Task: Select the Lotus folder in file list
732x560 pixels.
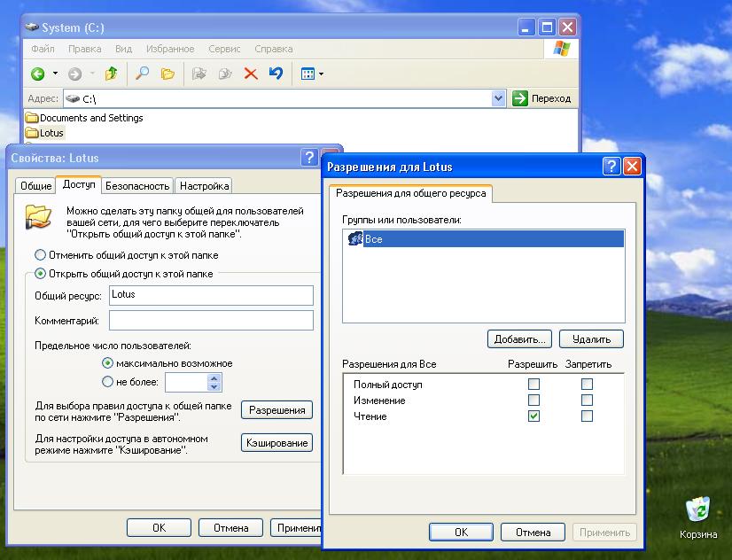Action: (x=45, y=133)
